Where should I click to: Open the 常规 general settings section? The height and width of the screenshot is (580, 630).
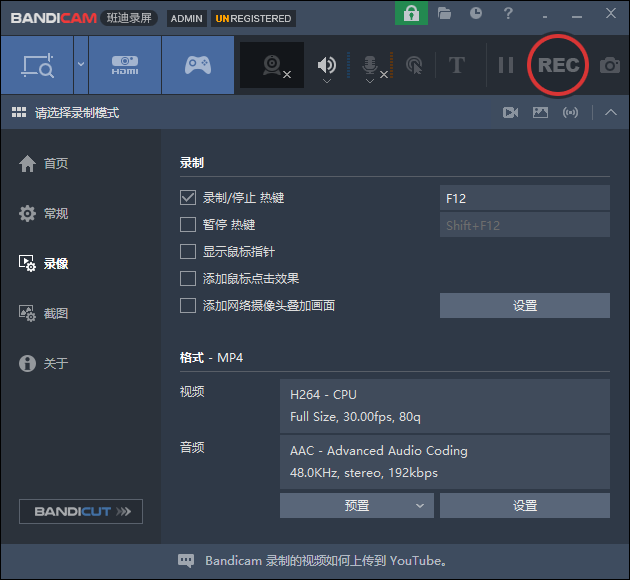pyautogui.click(x=43, y=213)
